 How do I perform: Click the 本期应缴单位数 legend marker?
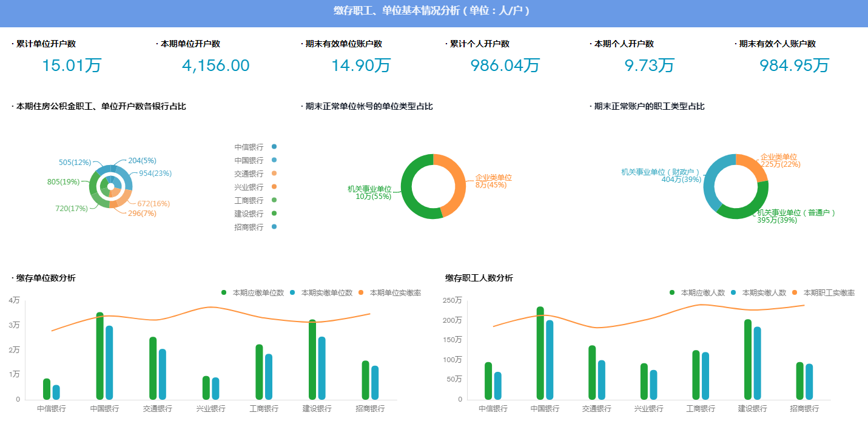(x=224, y=293)
